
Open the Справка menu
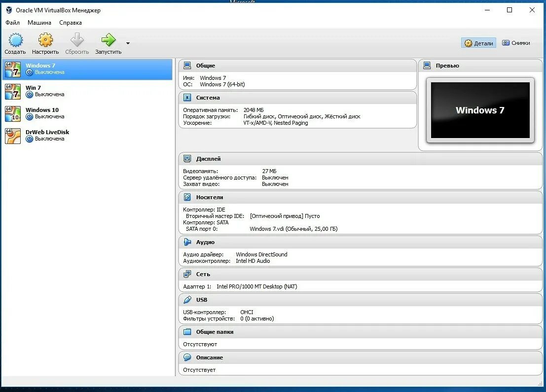[71, 23]
